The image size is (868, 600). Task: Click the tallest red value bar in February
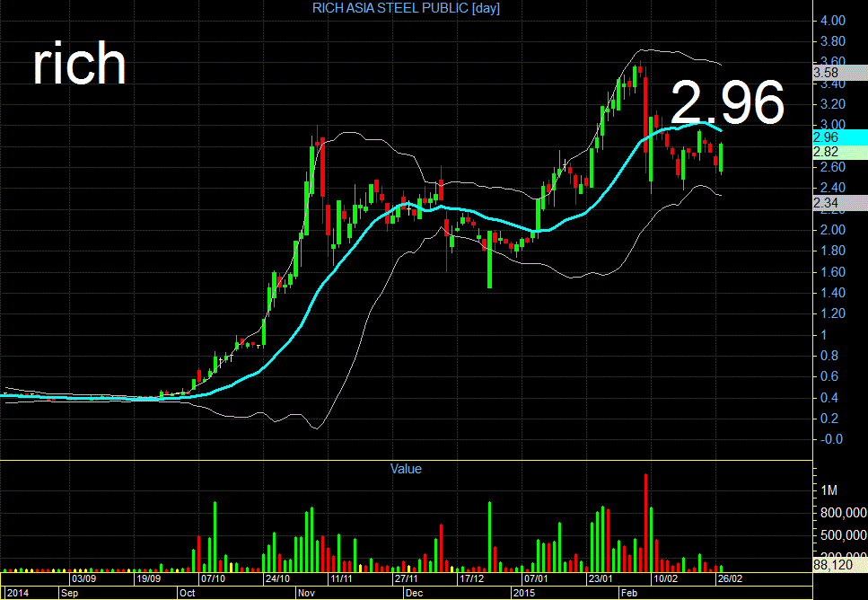point(645,523)
